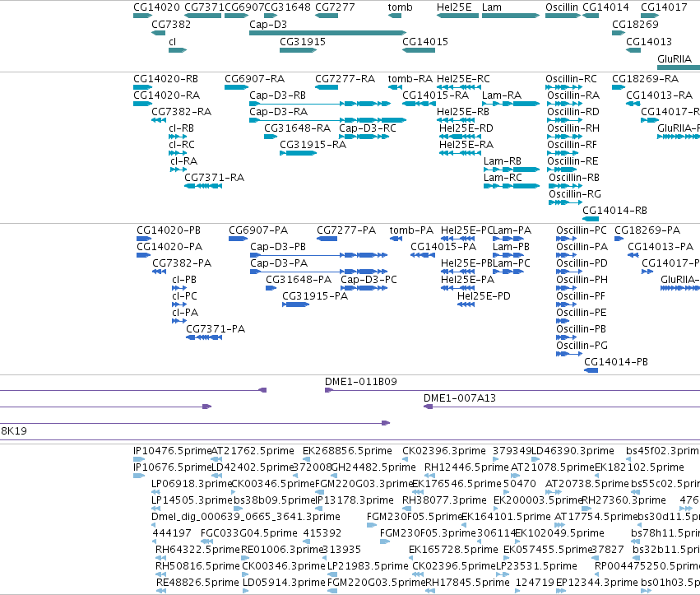Select transcript CG14020-RB
Screen dimensions: 700x595
tap(143, 87)
